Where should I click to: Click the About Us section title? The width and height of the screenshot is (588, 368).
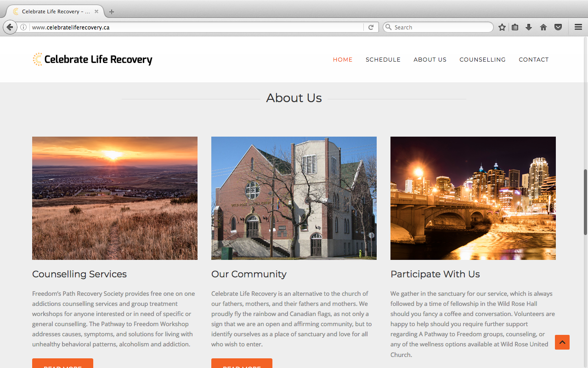(x=294, y=98)
